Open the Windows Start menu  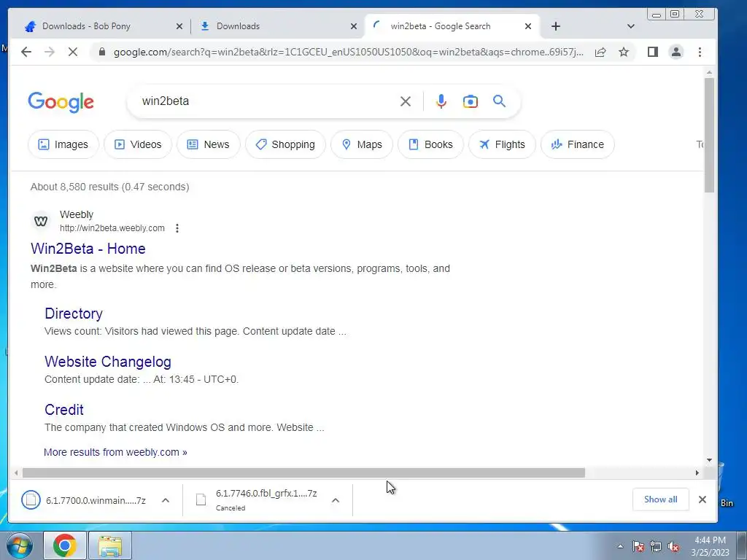click(x=19, y=545)
